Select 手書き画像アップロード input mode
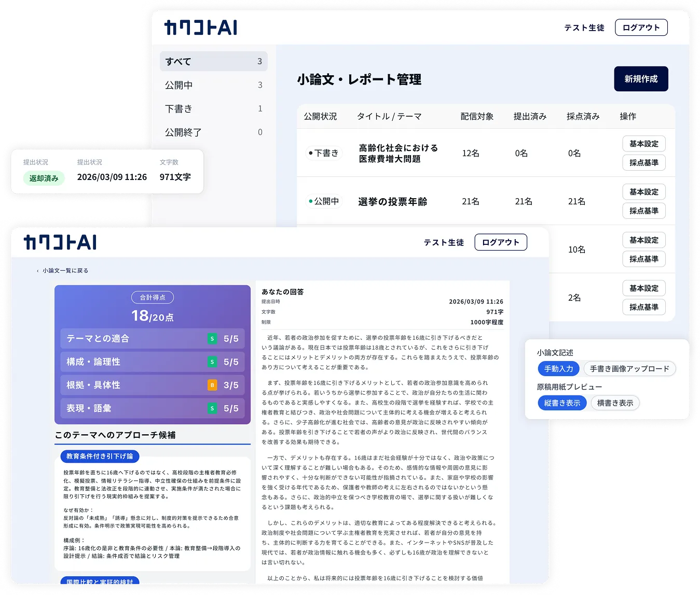Viewport: 700px width, 595px height. (x=629, y=369)
